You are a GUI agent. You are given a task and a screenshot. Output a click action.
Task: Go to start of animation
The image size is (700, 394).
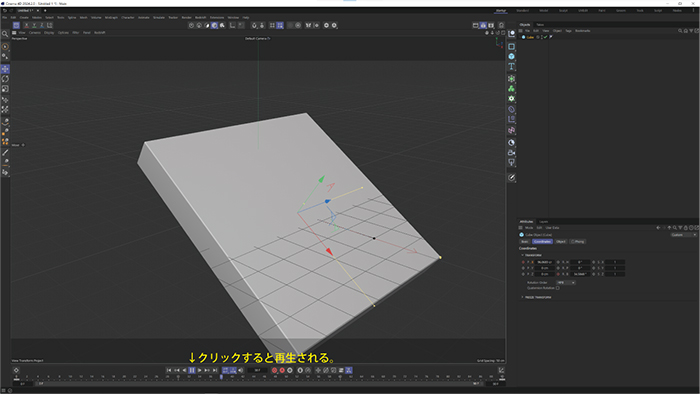pyautogui.click(x=169, y=370)
